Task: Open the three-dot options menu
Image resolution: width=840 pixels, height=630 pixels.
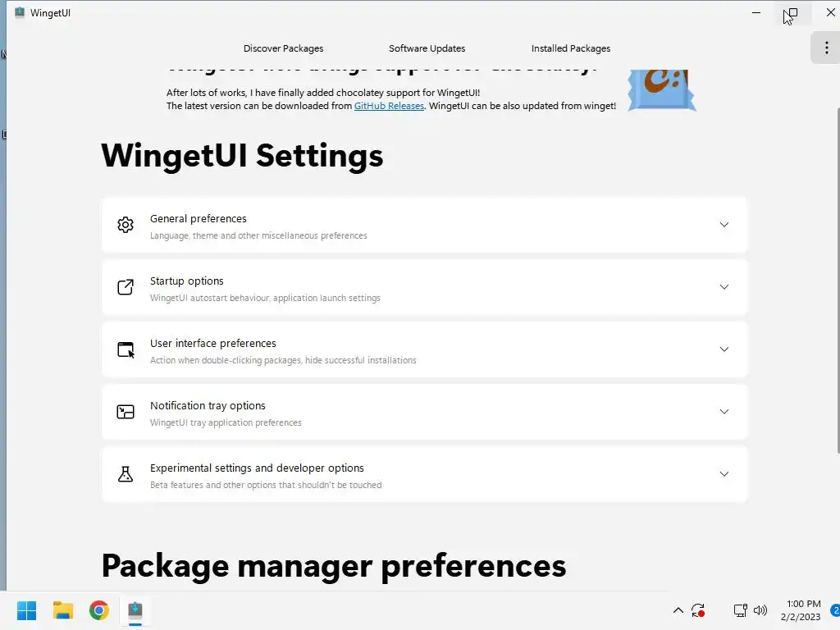Action: click(826, 48)
